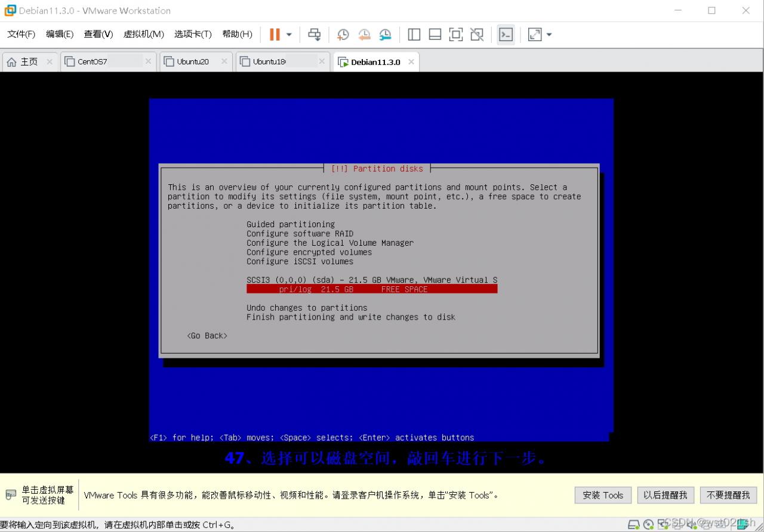Click the pause virtual machine icon
This screenshot has height=532, width=764.
pyautogui.click(x=275, y=35)
